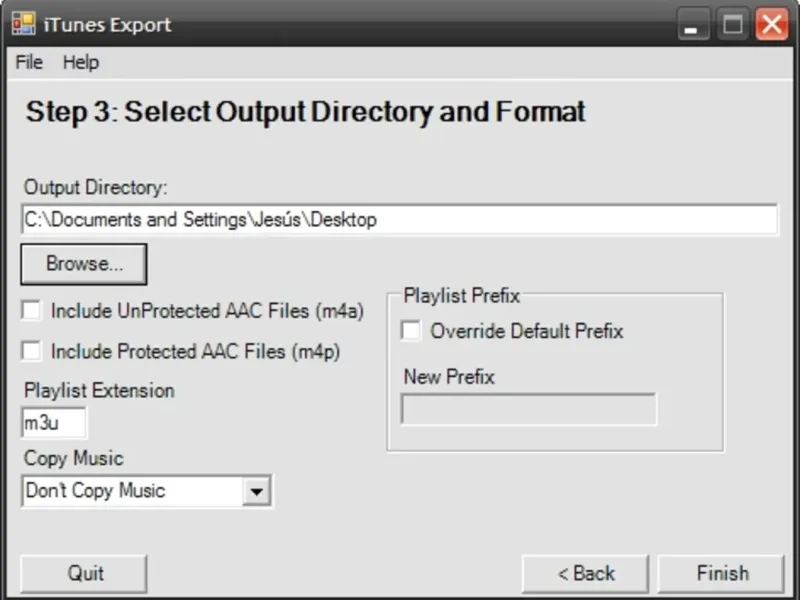800x600 pixels.
Task: Close the iTunes Export window
Action: (x=771, y=25)
